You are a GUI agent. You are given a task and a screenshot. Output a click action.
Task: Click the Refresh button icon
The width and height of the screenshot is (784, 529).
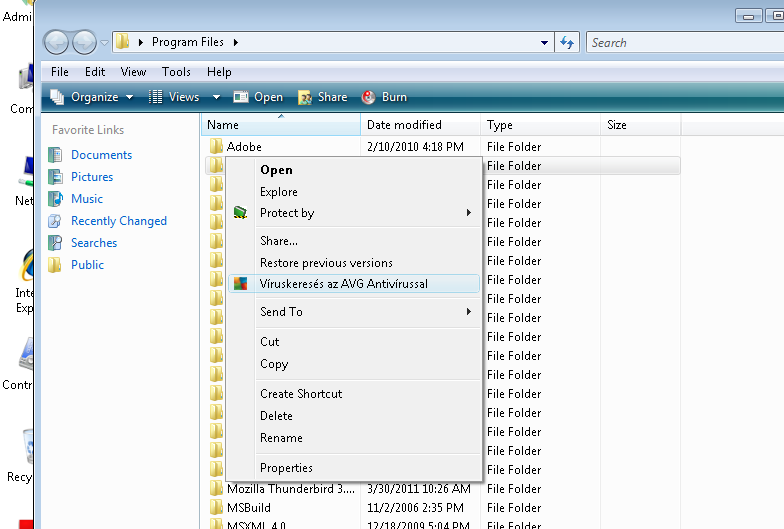point(567,42)
